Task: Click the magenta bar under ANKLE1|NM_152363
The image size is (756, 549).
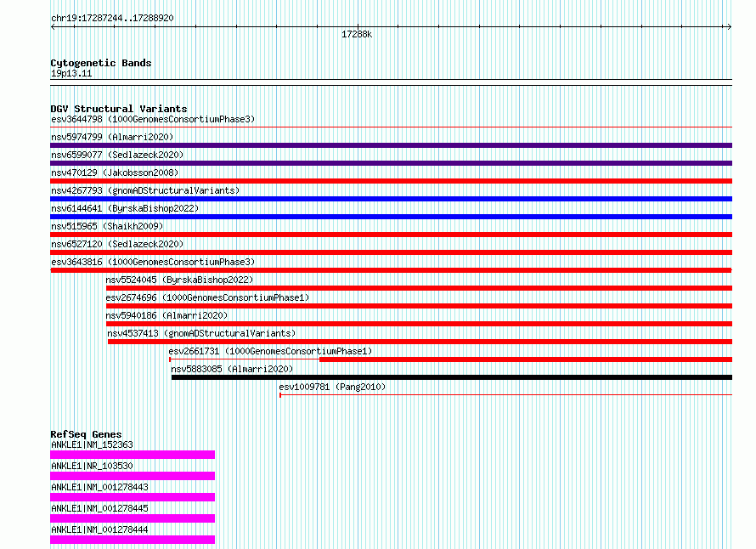Action: (x=133, y=455)
